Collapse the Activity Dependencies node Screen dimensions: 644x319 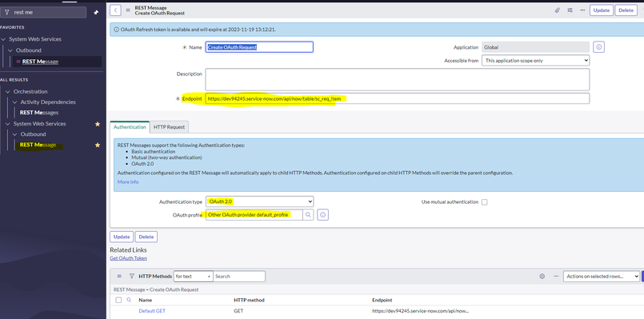tap(15, 102)
